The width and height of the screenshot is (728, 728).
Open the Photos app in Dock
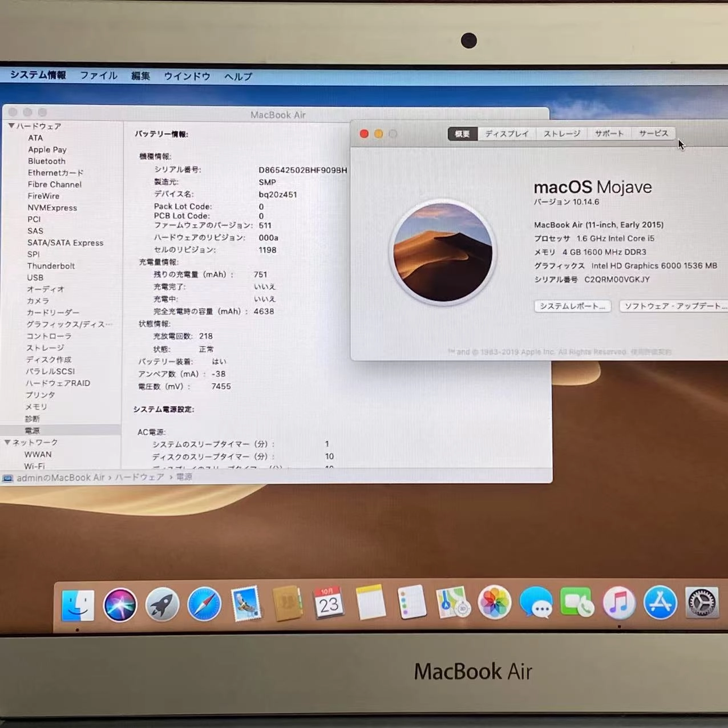(x=494, y=603)
